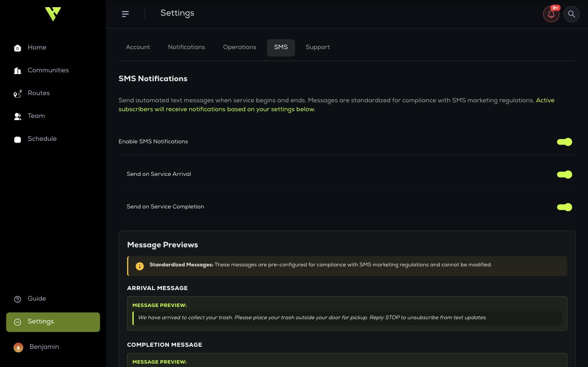This screenshot has width=588, height=367.
Task: Click the COMPLETION MESSAGE label
Action: [x=165, y=345]
